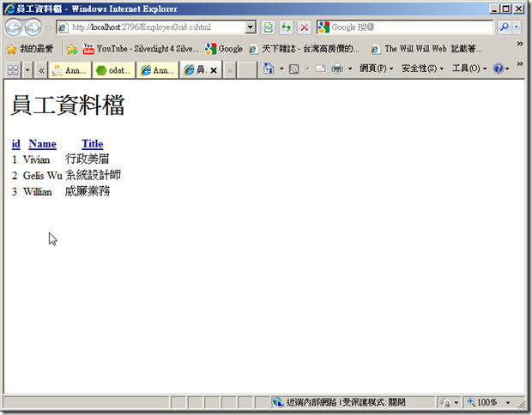Click the Compatibility View icon
Screen dimensions: 532x415
268,27
